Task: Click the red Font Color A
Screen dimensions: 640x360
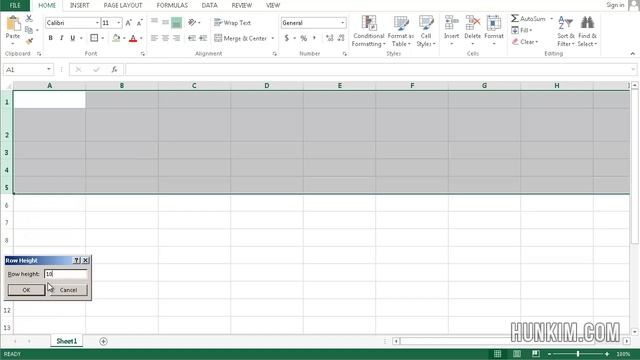Action: 133,38
